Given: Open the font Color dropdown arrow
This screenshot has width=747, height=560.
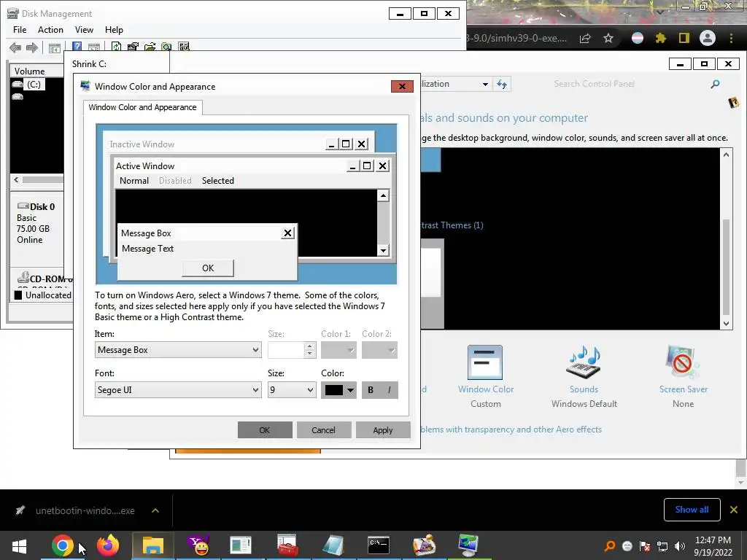Looking at the screenshot, I should (350, 390).
